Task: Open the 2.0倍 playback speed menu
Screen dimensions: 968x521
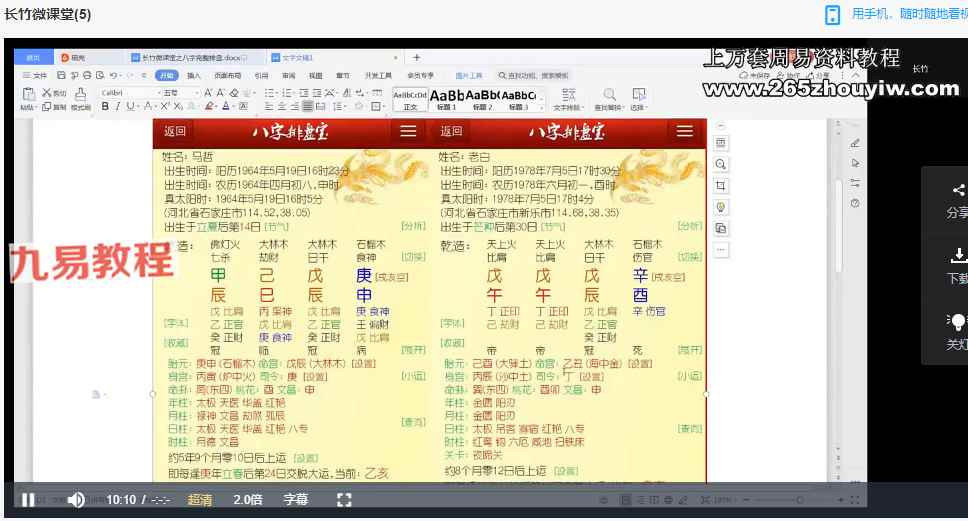Action: pyautogui.click(x=248, y=499)
